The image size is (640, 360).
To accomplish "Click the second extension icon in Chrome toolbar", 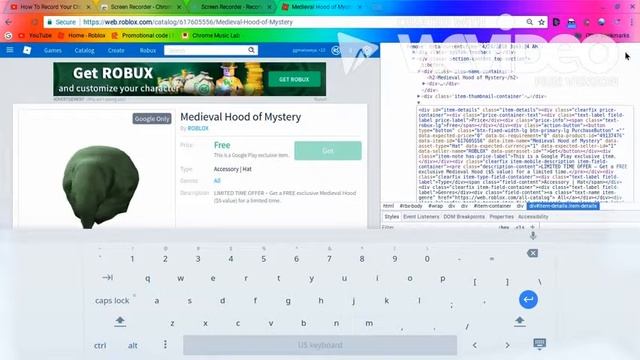I will coord(572,22).
